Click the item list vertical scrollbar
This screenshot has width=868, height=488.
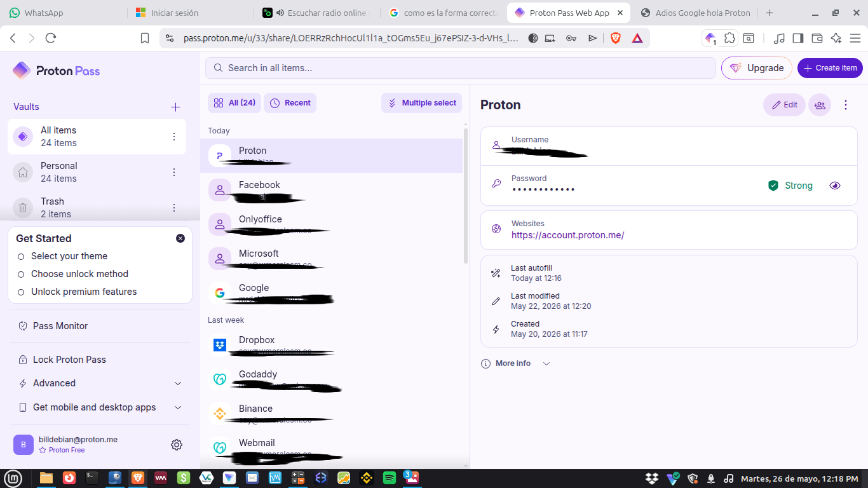point(466,197)
